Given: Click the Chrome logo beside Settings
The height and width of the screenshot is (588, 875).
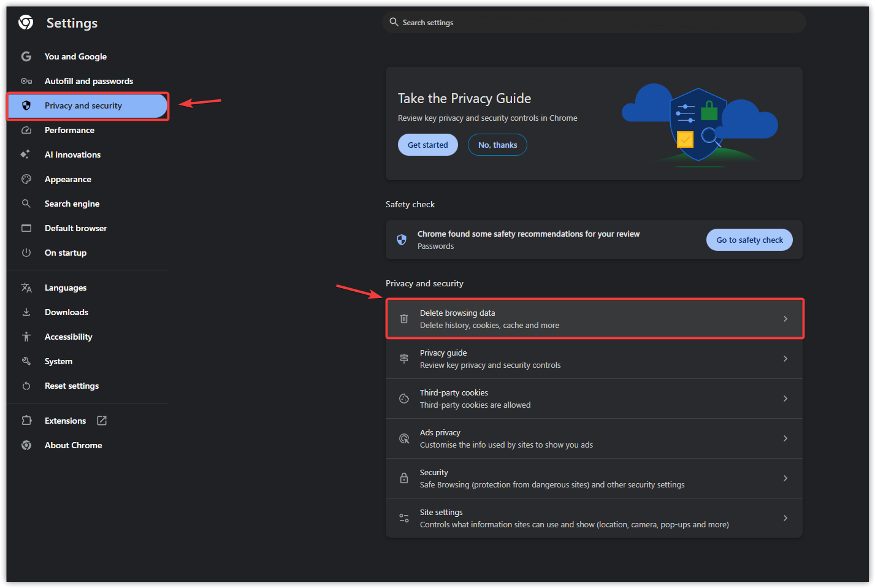Looking at the screenshot, I should 26,23.
